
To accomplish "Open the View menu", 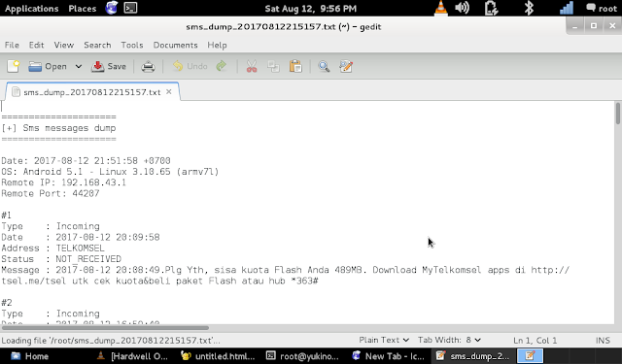I will coord(64,46).
